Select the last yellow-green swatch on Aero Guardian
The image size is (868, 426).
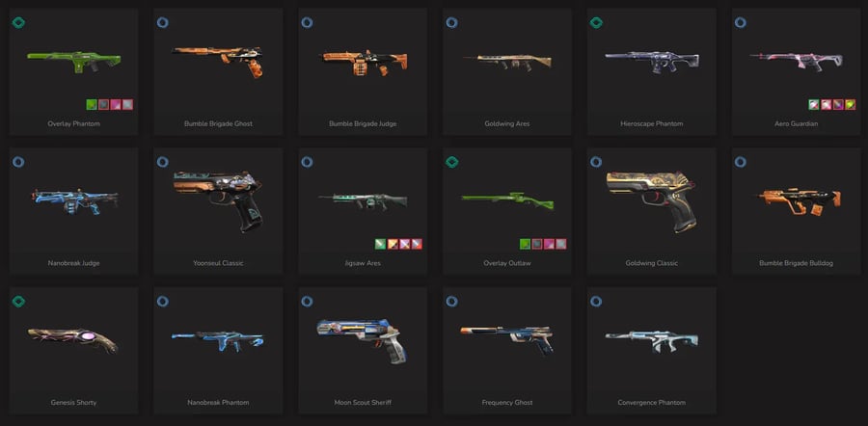(851, 104)
